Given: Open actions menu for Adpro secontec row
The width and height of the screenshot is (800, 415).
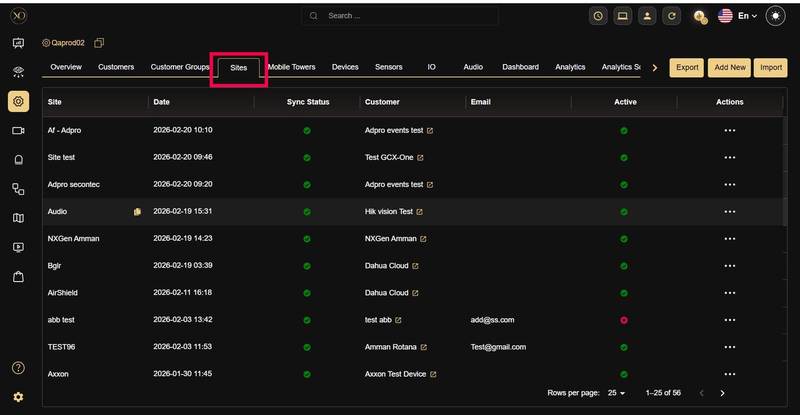Looking at the screenshot, I should 730,185.
